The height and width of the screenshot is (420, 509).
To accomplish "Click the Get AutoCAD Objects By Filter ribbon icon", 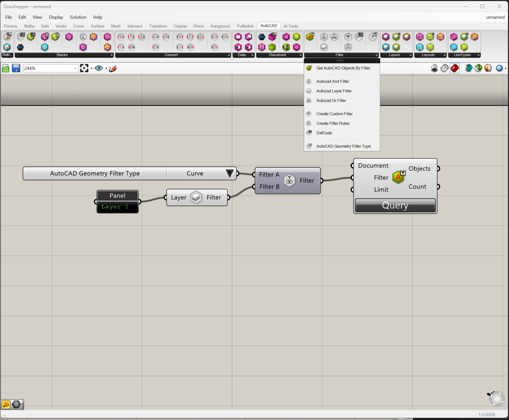I will [x=310, y=37].
